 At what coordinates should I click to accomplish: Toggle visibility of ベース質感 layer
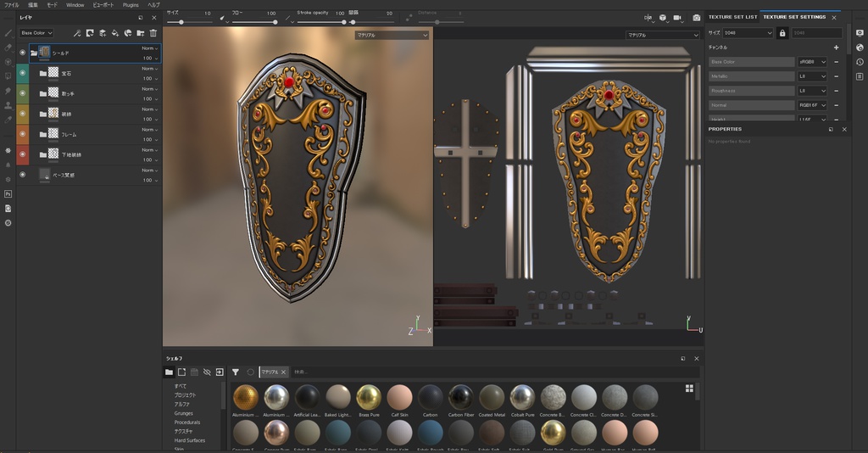pos(23,175)
